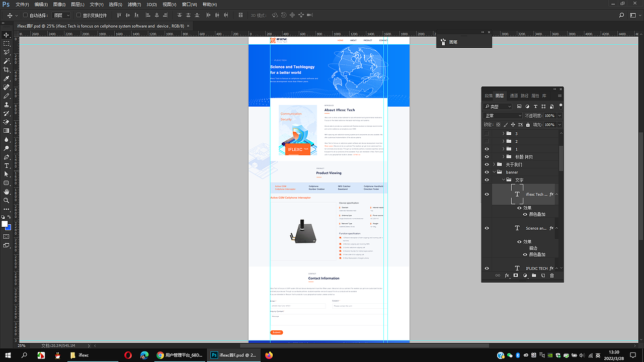This screenshot has width=644, height=362.
Task: Create a new adjustment layer
Action: click(525, 276)
